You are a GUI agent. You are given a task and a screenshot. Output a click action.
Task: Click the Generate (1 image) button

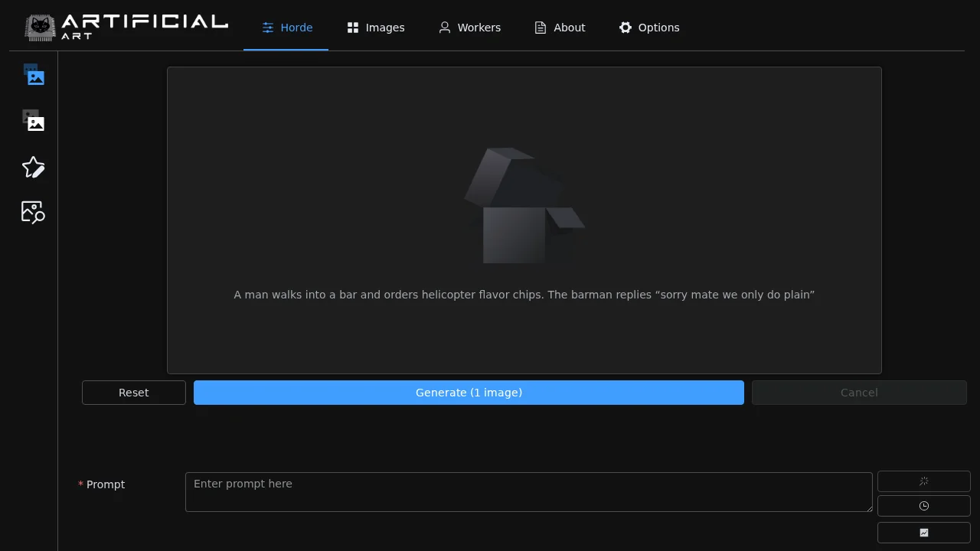[x=469, y=392]
